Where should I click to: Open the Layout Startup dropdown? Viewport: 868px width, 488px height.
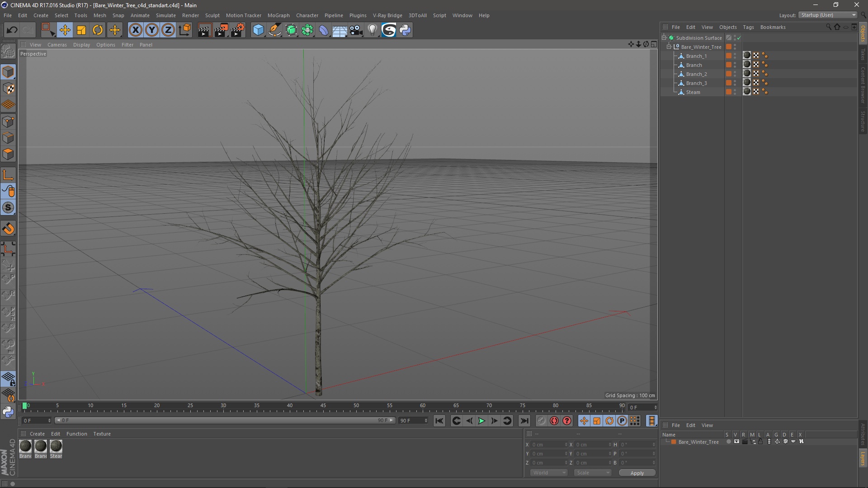point(828,15)
